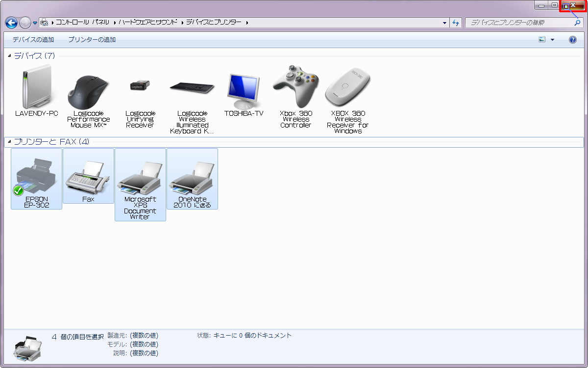This screenshot has height=368, width=588.
Task: Refresh the address bar view
Action: (456, 23)
